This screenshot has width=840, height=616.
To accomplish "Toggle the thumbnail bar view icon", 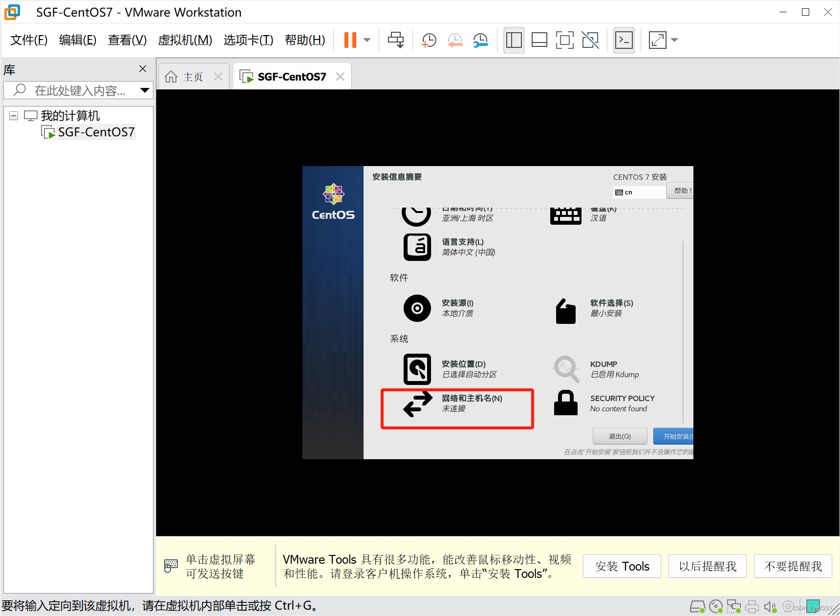I will (539, 40).
